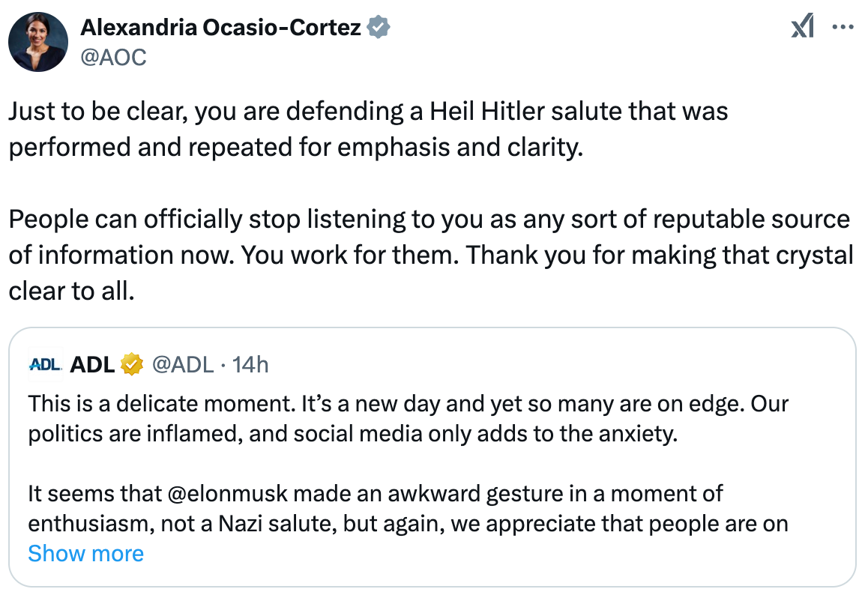Click the Alexandria Ocasio-Cortez display name
868x604 pixels.
(221, 27)
